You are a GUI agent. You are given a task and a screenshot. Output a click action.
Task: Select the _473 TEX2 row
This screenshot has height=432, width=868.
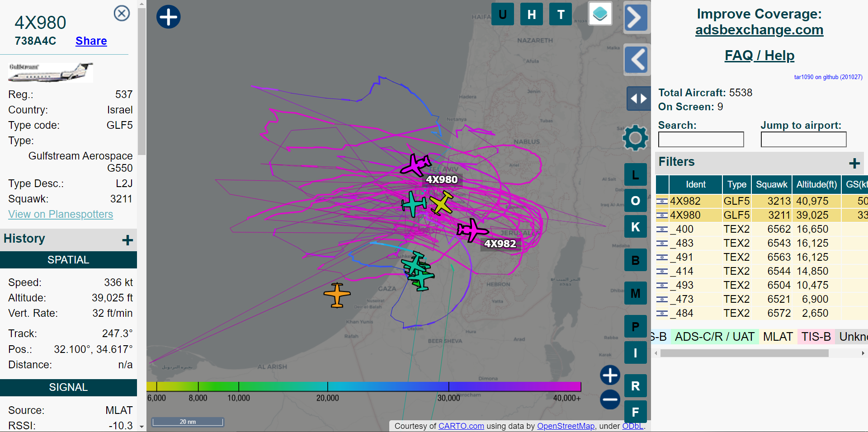[x=762, y=299]
